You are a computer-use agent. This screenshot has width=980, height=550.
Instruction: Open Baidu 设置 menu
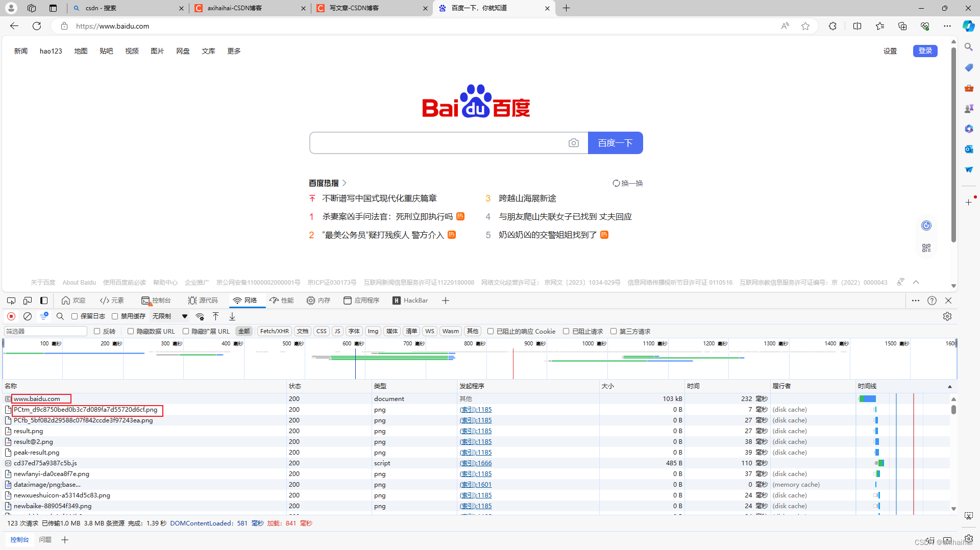(x=890, y=51)
